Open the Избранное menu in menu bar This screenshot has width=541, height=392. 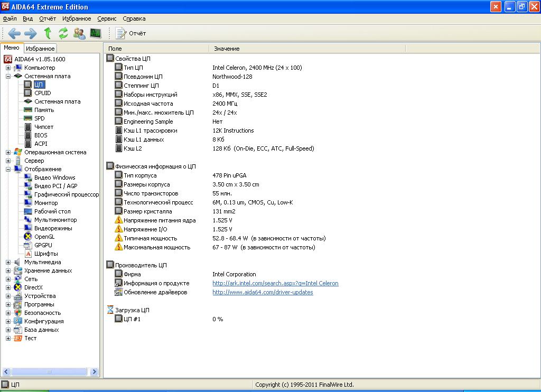click(x=77, y=18)
